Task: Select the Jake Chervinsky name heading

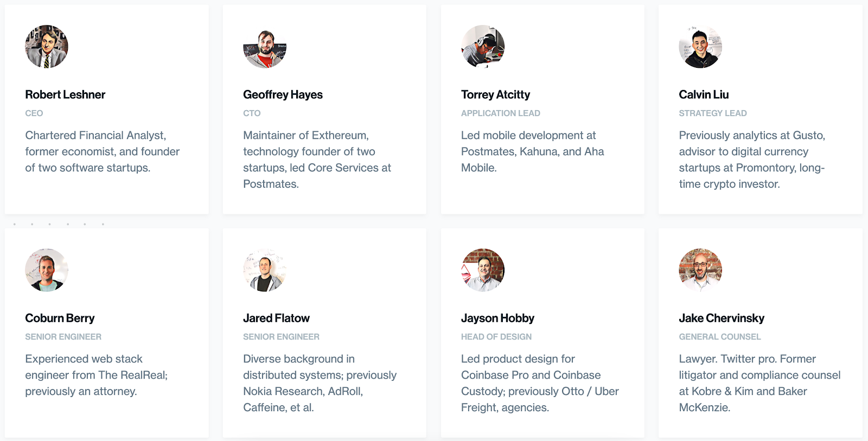Action: tap(722, 318)
